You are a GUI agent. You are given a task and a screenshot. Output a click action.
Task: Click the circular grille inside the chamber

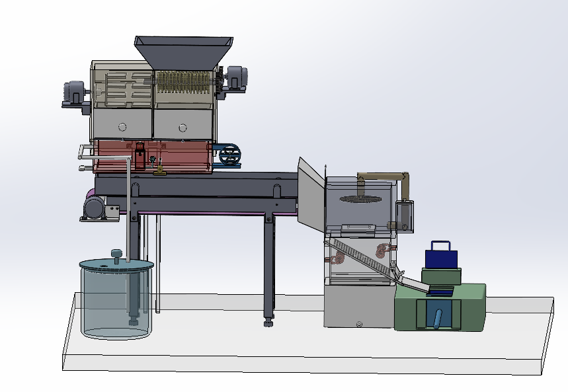point(360,199)
